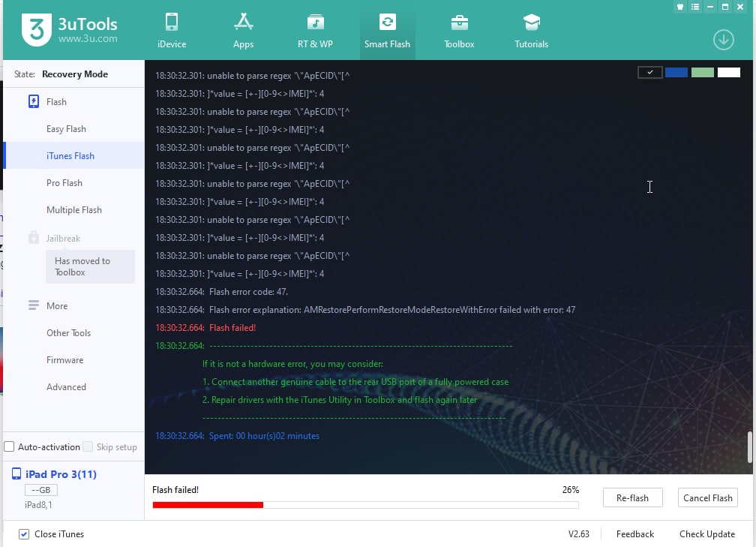Open the Apps store icon
This screenshot has width=756, height=547.
pos(244,23)
